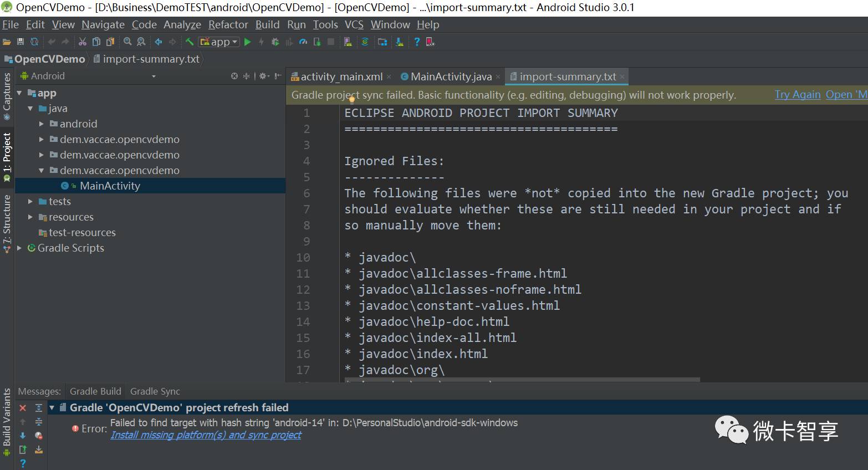This screenshot has width=868, height=470.
Task: Expand the tests folder node
Action: pos(30,202)
